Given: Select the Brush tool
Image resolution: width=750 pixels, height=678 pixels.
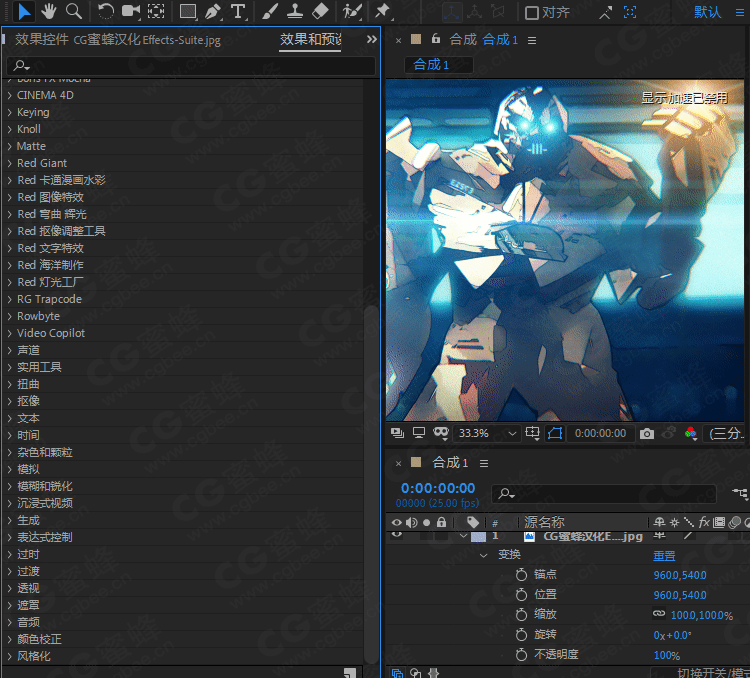Looking at the screenshot, I should pyautogui.click(x=270, y=11).
